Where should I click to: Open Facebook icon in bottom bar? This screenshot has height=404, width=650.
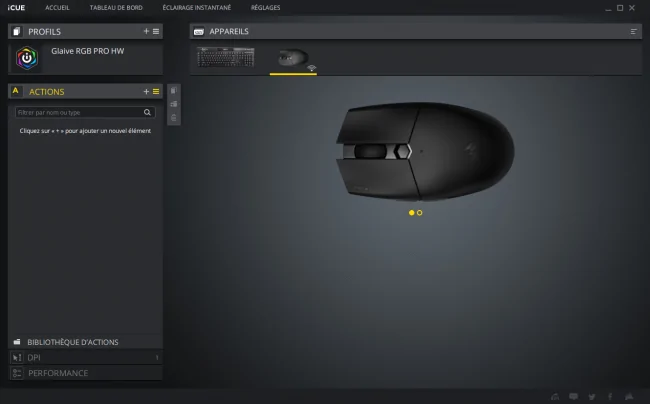pos(610,397)
